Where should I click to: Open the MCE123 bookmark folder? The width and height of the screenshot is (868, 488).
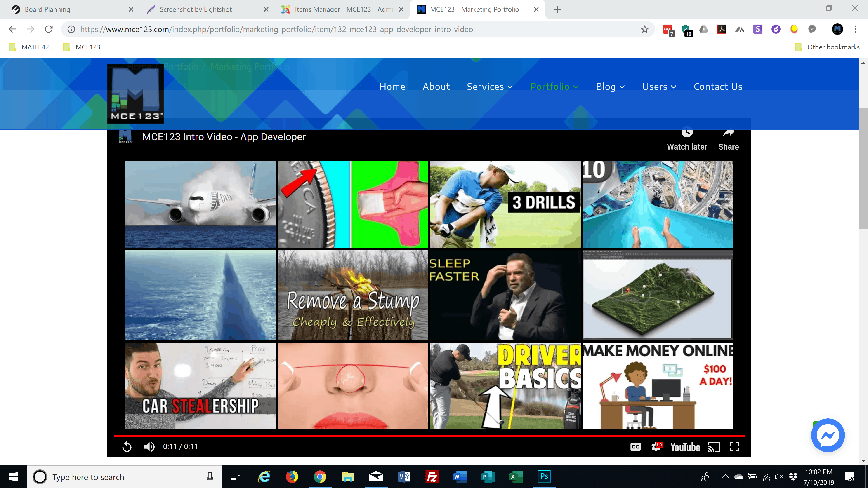(x=82, y=47)
